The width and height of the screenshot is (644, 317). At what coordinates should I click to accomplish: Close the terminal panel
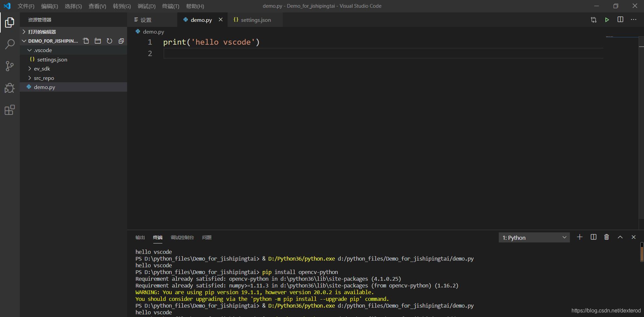(634, 237)
